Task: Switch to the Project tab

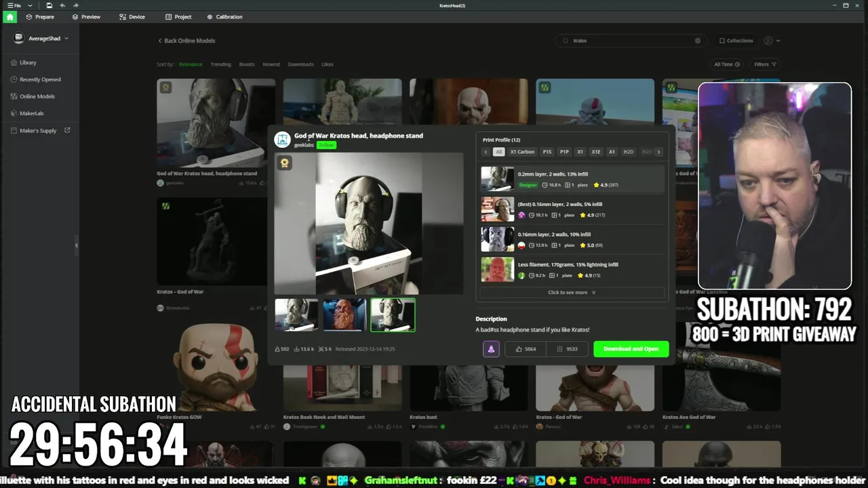Action: tap(178, 17)
